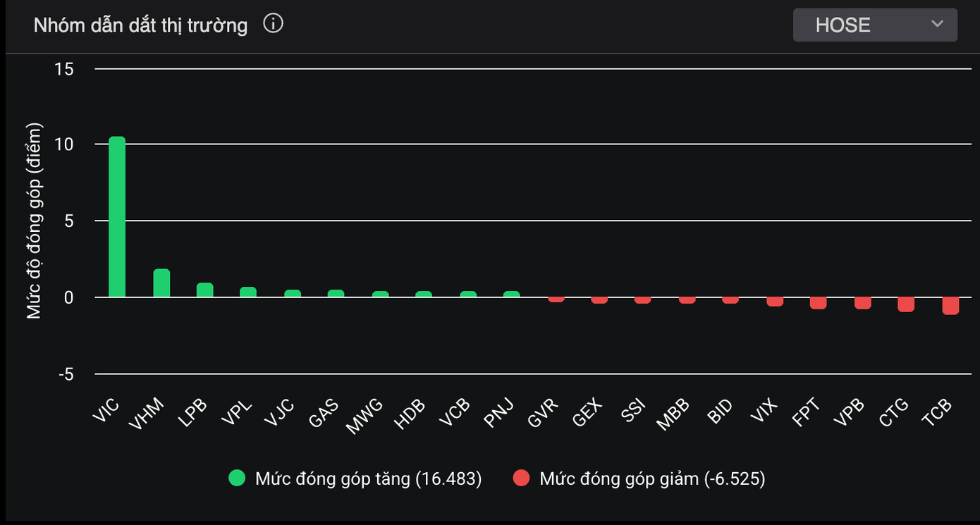Click the VPB negative bar

[862, 303]
